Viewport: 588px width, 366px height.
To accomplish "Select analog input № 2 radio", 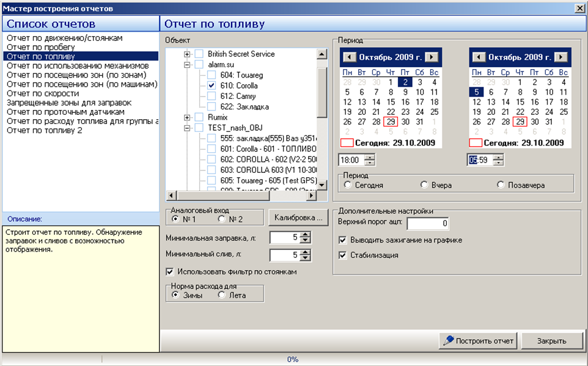I will point(222,219).
